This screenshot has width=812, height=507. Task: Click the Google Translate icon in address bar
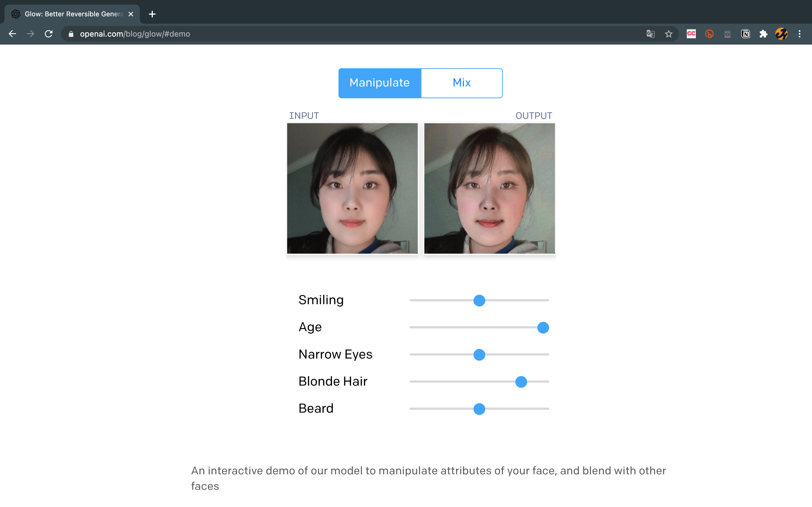pyautogui.click(x=651, y=34)
